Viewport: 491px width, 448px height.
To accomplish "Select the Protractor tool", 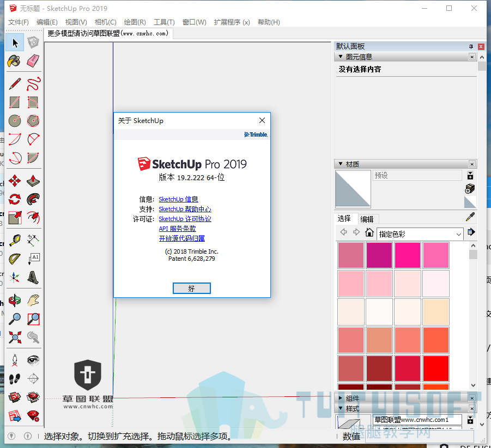I will click(14, 259).
